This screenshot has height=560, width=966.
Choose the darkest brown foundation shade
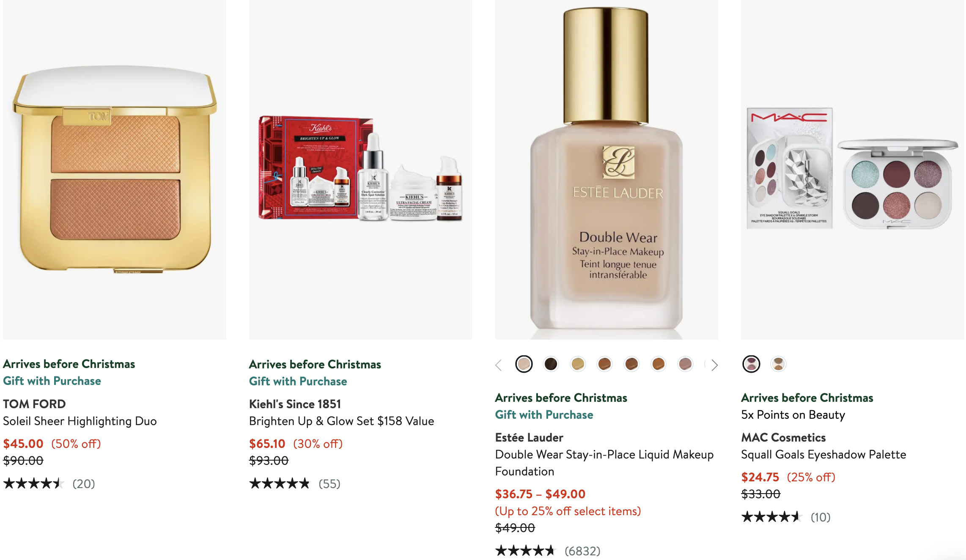point(551,364)
